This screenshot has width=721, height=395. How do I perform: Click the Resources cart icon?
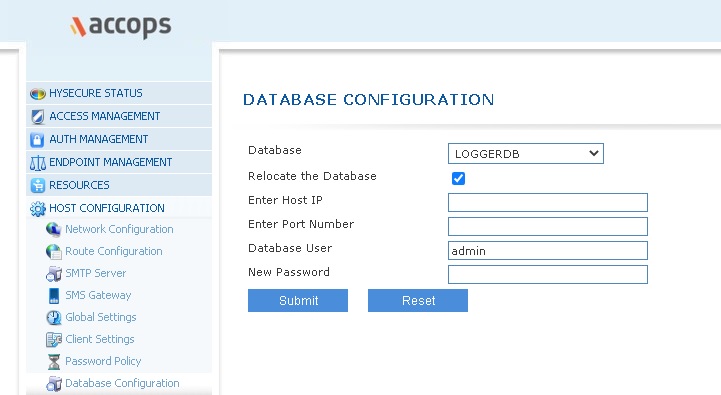38,185
